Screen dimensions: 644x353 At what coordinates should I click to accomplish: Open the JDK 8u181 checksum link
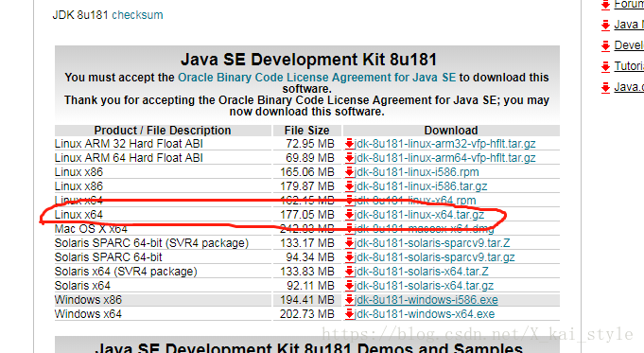(137, 15)
